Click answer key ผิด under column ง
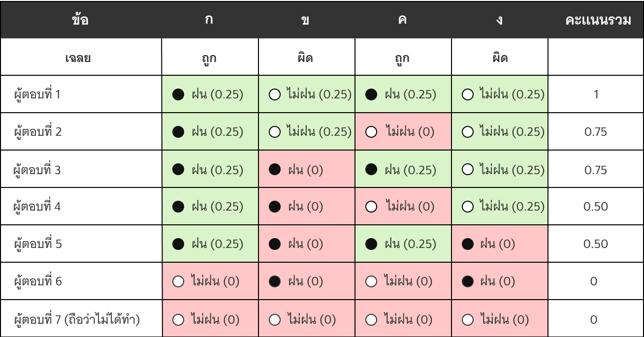The width and height of the screenshot is (644, 337). pyautogui.click(x=500, y=58)
